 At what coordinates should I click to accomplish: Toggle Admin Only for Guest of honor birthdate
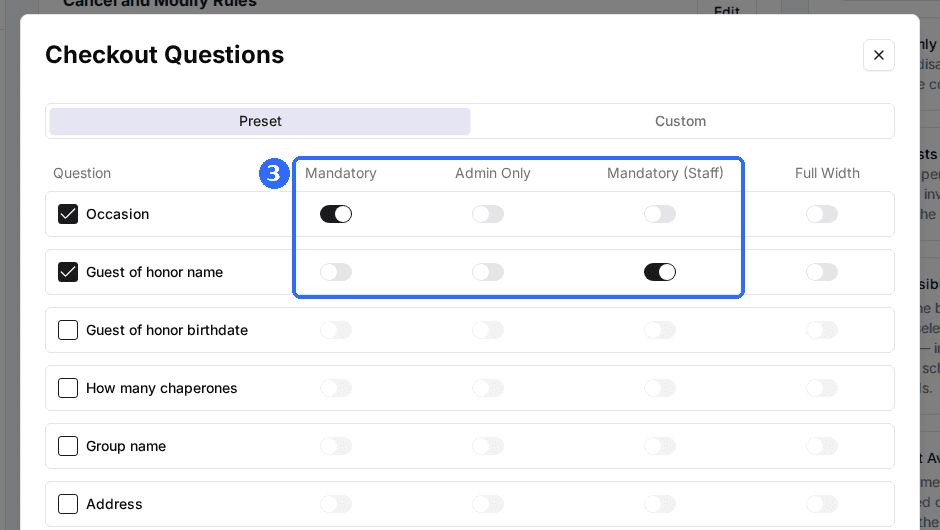tap(488, 330)
